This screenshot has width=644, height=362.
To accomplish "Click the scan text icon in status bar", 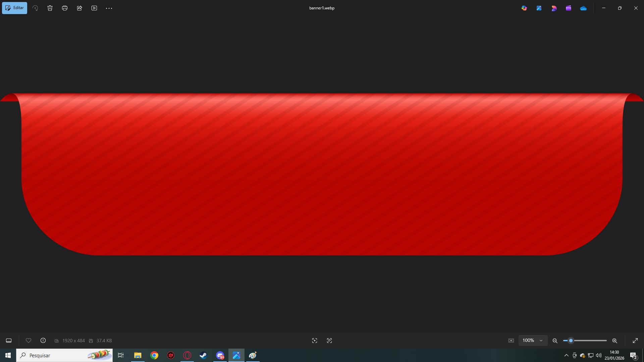I will click(329, 341).
